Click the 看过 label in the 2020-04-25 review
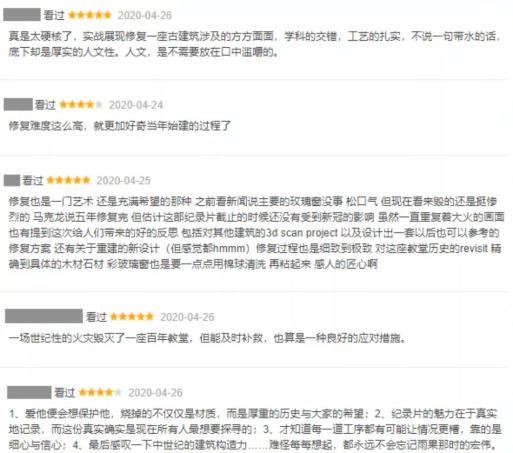This screenshot has width=513, height=453. tap(33, 180)
